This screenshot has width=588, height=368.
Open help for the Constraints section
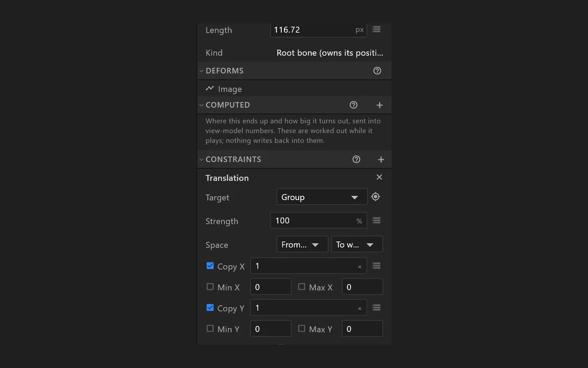(x=357, y=159)
